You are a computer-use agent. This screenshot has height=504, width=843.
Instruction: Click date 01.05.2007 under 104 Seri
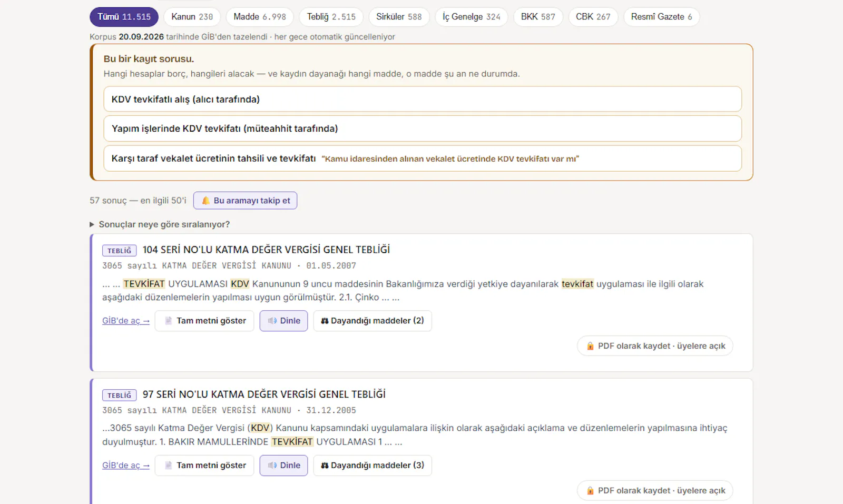point(331,266)
